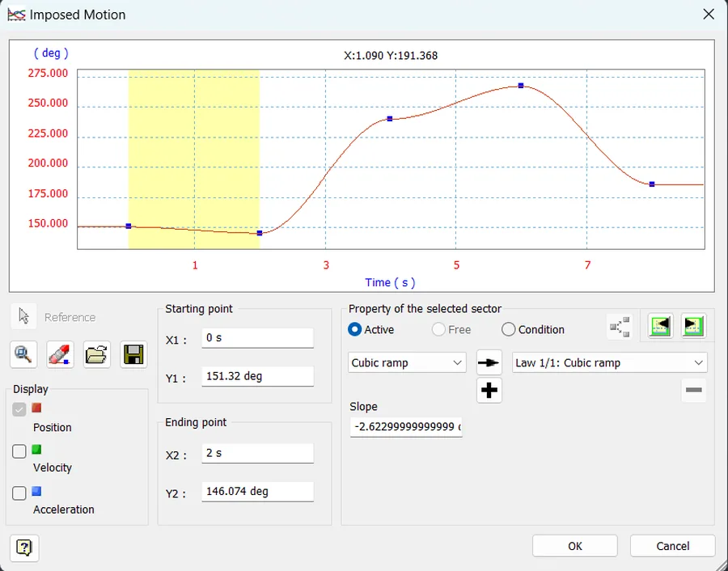Click the Slope label

[363, 406]
